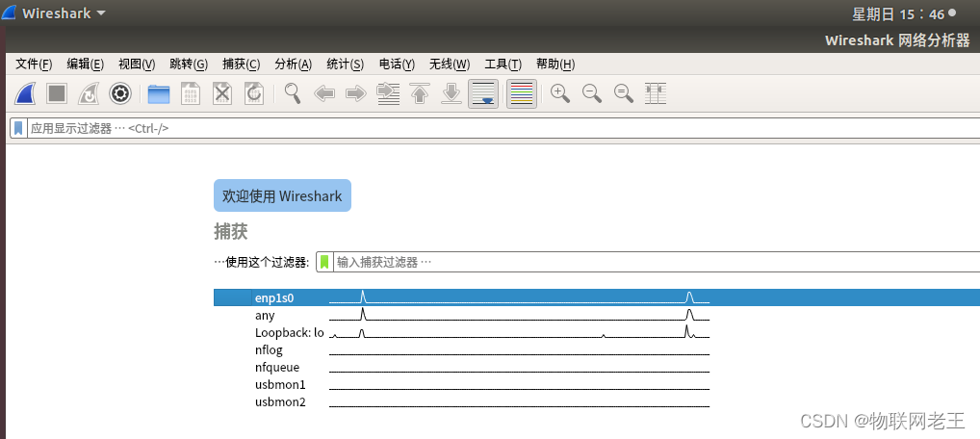Zoom out main window text

pos(591,93)
